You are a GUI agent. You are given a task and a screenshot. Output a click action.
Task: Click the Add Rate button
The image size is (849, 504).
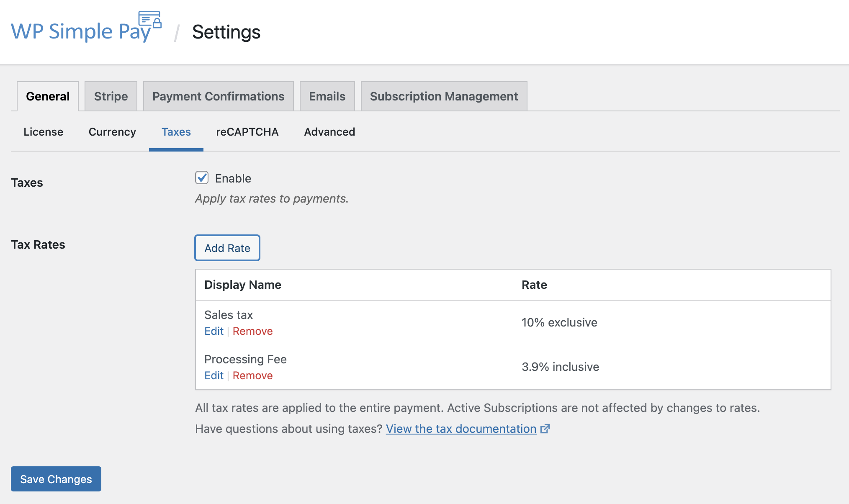(x=227, y=248)
